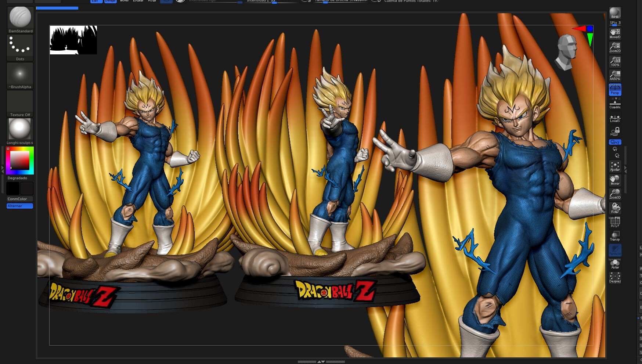Activate the Zoom3D canvas tool
This screenshot has width=642, height=364.
pyautogui.click(x=615, y=194)
